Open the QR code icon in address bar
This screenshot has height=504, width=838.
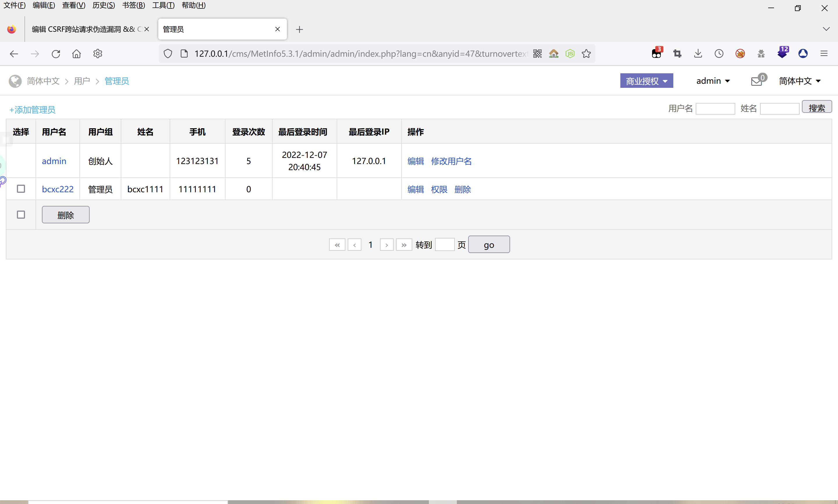coord(537,54)
